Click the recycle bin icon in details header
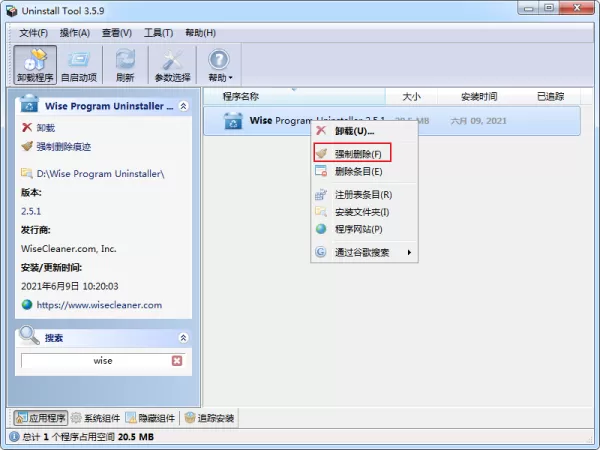 point(29,104)
